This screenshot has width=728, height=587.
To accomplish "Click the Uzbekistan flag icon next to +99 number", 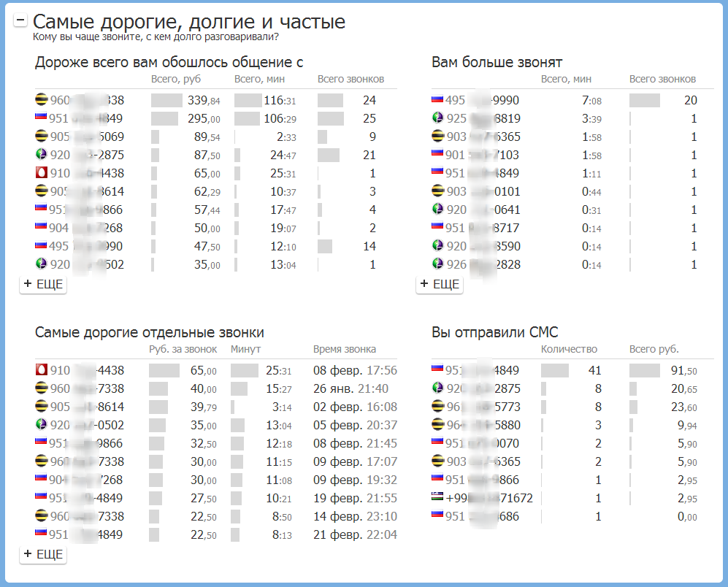I will coord(437,496).
